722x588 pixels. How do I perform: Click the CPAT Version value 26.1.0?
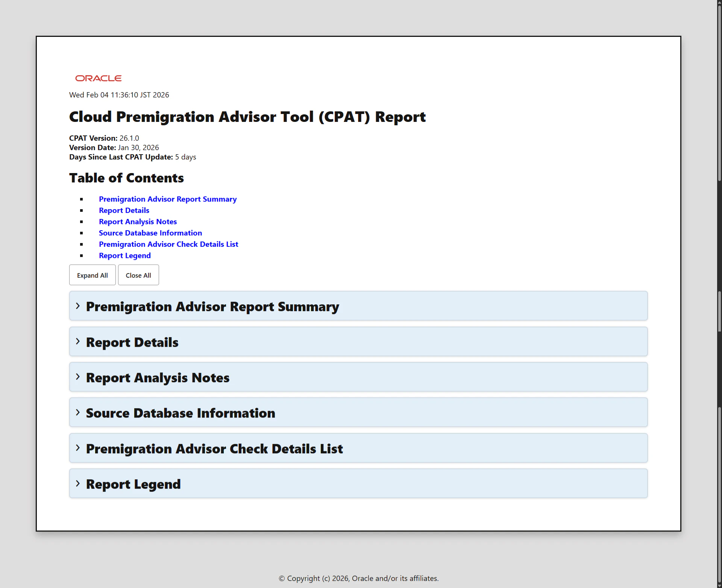(129, 138)
